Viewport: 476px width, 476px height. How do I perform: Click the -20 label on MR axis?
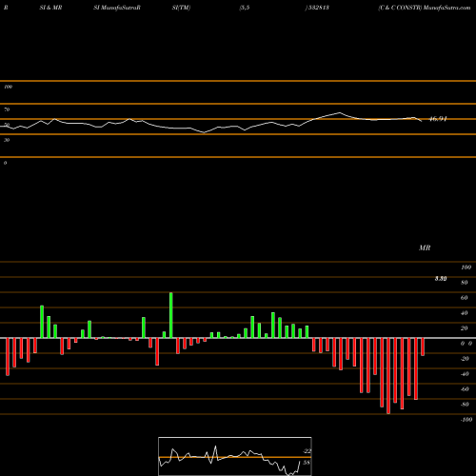[465, 359]
